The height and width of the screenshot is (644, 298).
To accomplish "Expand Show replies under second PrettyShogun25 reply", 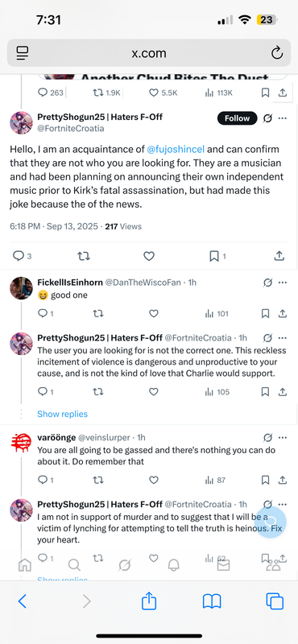I will click(63, 414).
